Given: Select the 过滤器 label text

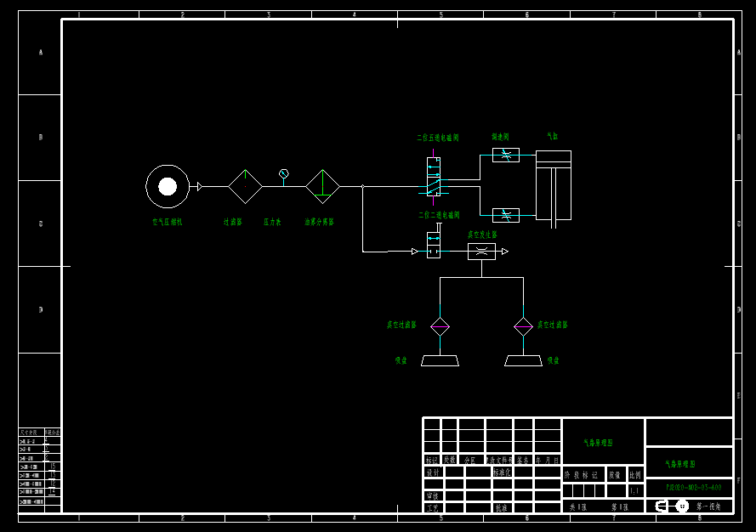Looking at the screenshot, I should [x=233, y=222].
